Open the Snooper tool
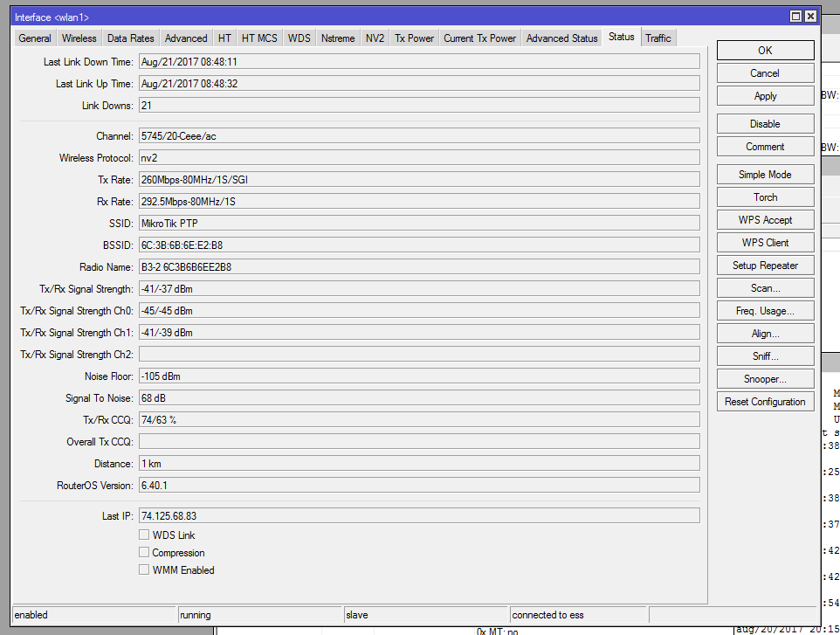This screenshot has height=635, width=840. (765, 378)
